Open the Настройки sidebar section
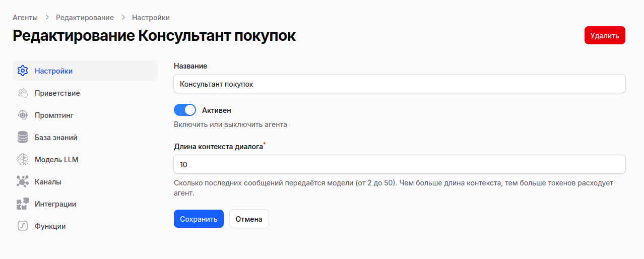Image resolution: width=644 pixels, height=259 pixels. pos(85,71)
